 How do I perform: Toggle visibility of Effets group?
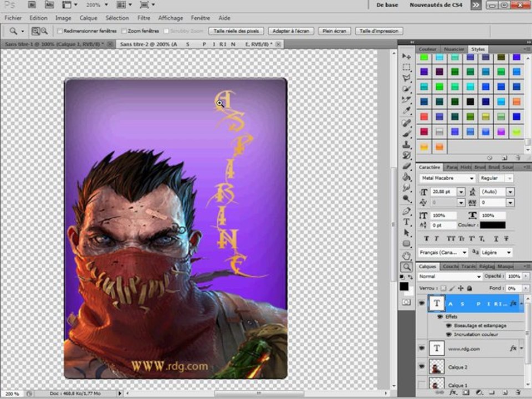tap(441, 316)
